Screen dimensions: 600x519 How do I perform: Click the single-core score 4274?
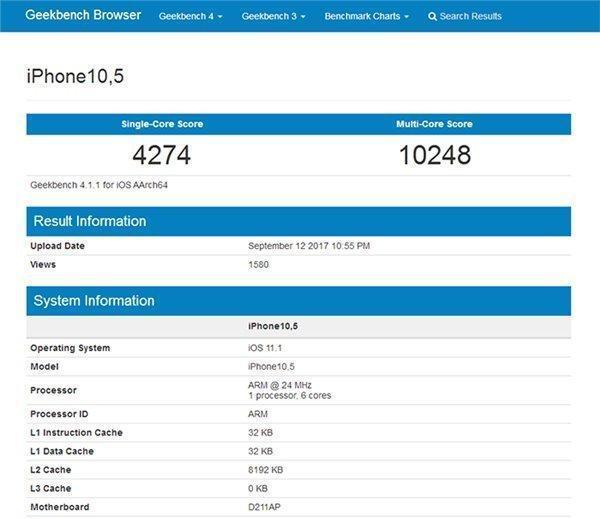161,155
